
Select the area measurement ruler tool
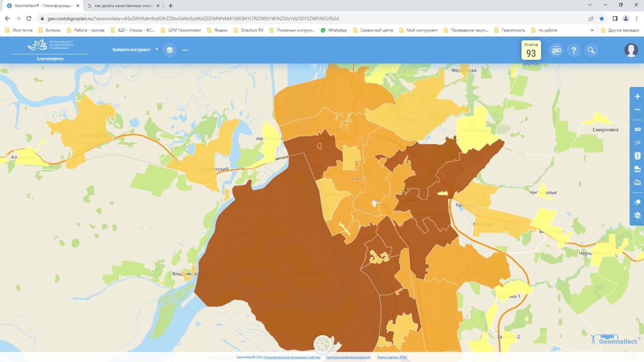[637, 169]
